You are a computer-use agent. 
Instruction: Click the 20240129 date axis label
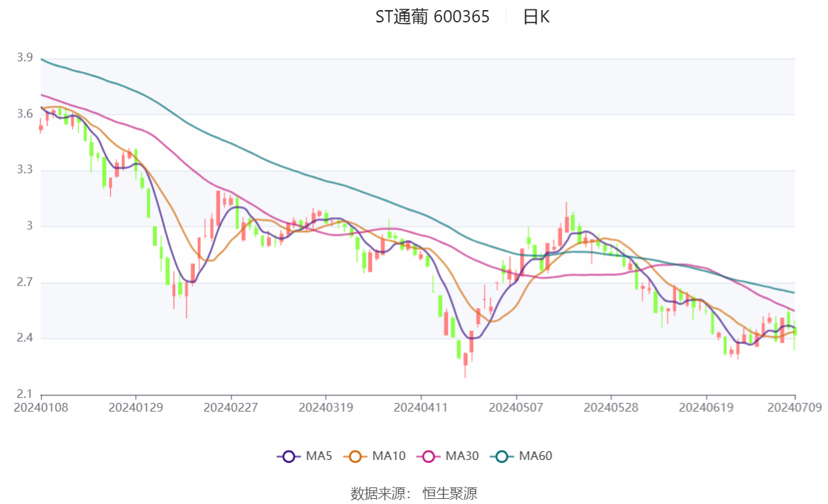tap(136, 407)
